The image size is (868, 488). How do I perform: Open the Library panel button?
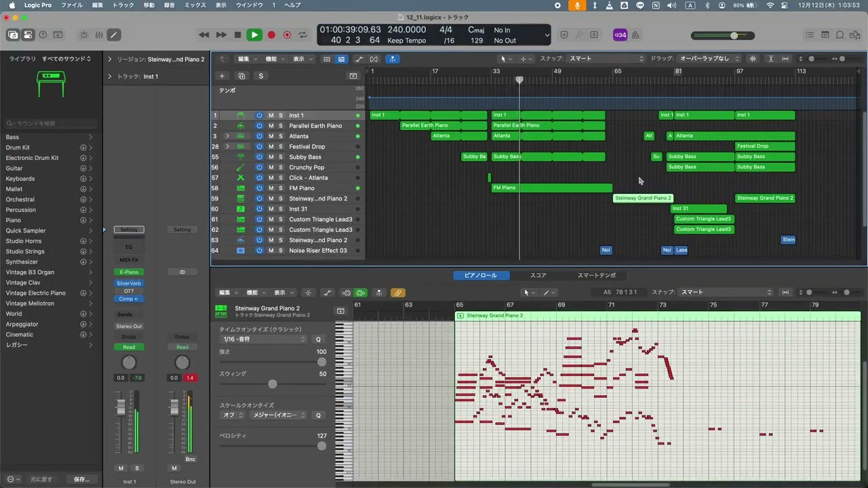pos(13,35)
